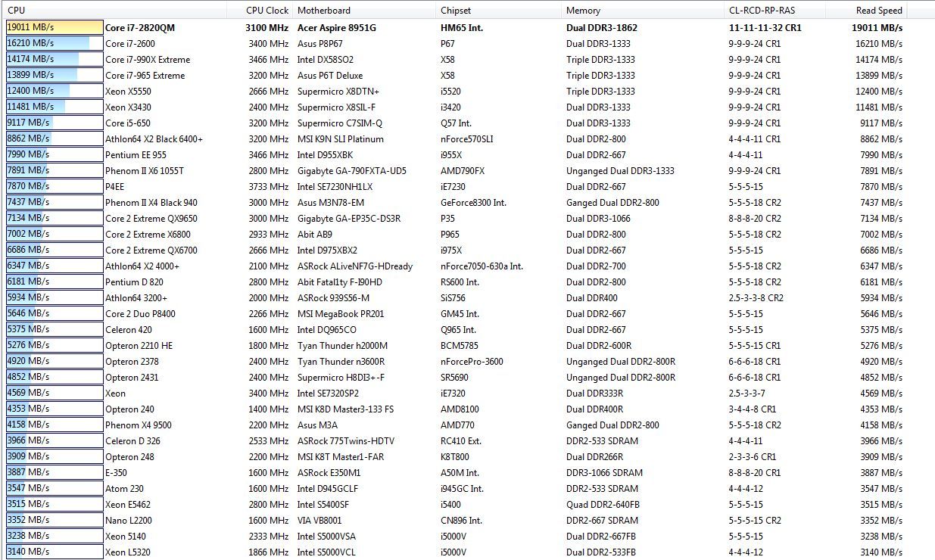The width and height of the screenshot is (935, 560).
Task: Click the ASRock 775Twins-HDTV motherboard cell
Action: [x=346, y=441]
